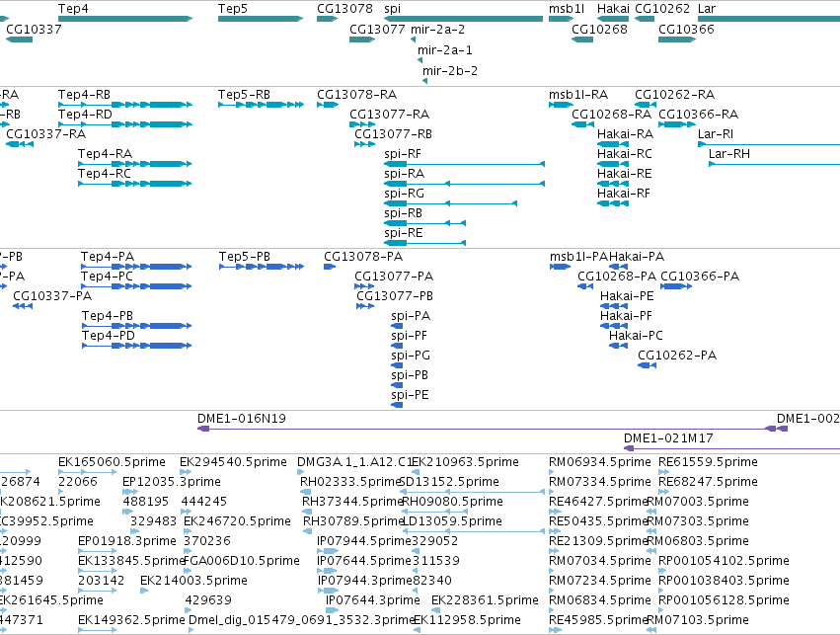The width and height of the screenshot is (840, 635).
Task: Click the Lar gene label in the top track
Action: [x=707, y=9]
